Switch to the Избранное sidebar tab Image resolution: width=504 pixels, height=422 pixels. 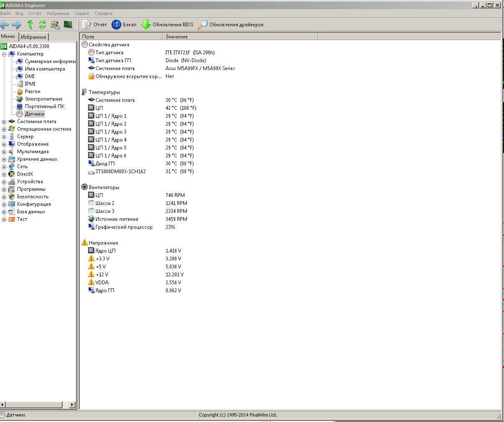pos(34,37)
